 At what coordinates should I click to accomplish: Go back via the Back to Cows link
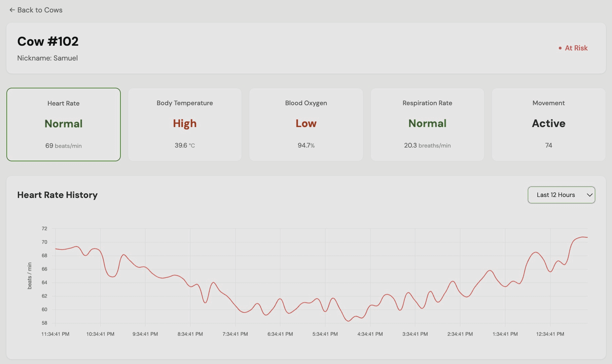pyautogui.click(x=36, y=10)
